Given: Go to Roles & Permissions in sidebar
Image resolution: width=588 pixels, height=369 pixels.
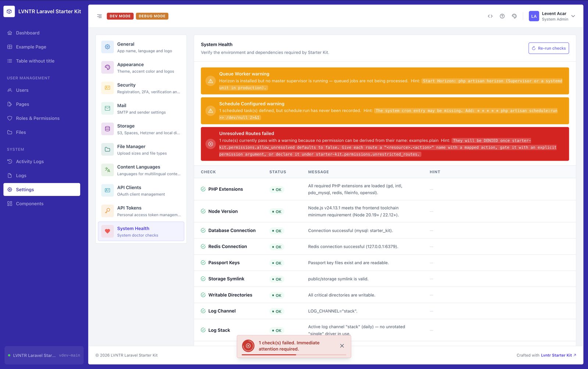Looking at the screenshot, I should tap(42, 118).
